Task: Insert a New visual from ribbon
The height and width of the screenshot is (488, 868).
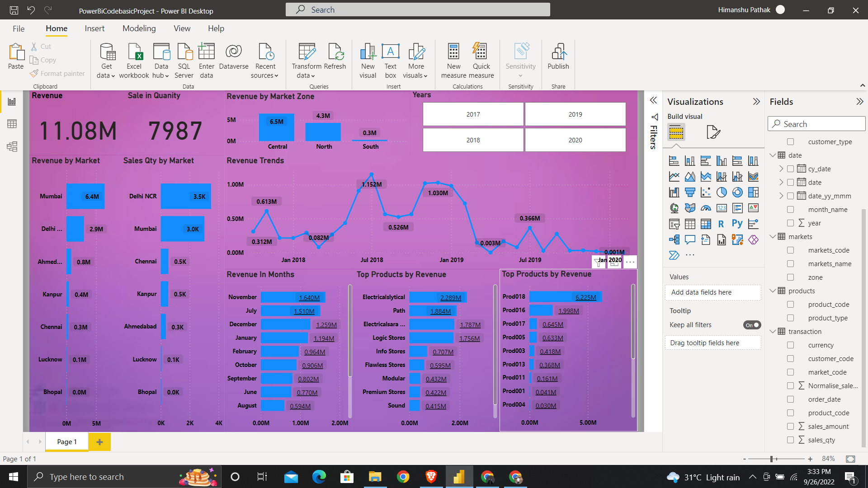Action: pyautogui.click(x=368, y=61)
